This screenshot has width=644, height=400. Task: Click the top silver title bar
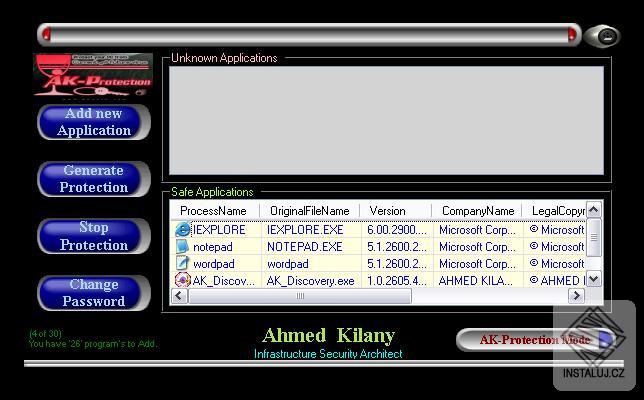[x=309, y=34]
